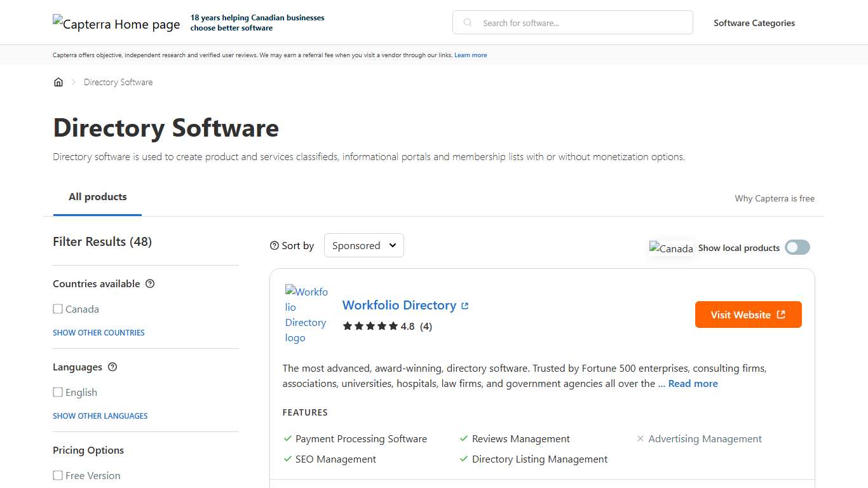868x488 pixels.
Task: Click the help icon next to Sort by
Action: (x=274, y=245)
